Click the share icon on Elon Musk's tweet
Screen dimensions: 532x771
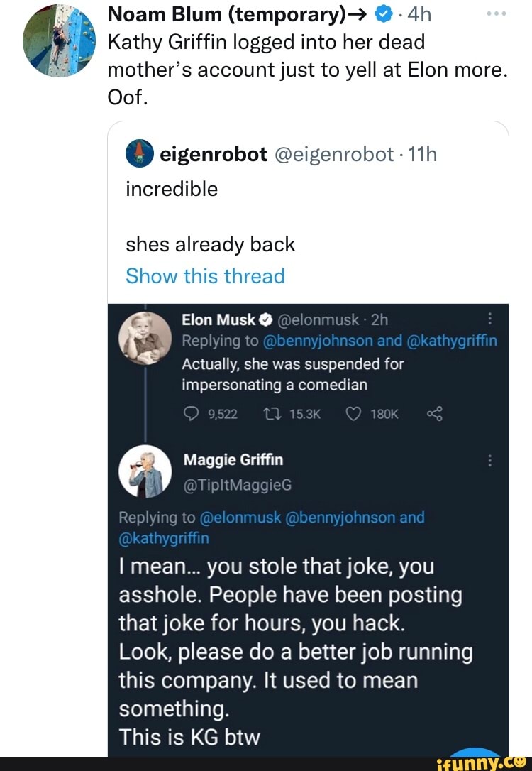point(435,414)
